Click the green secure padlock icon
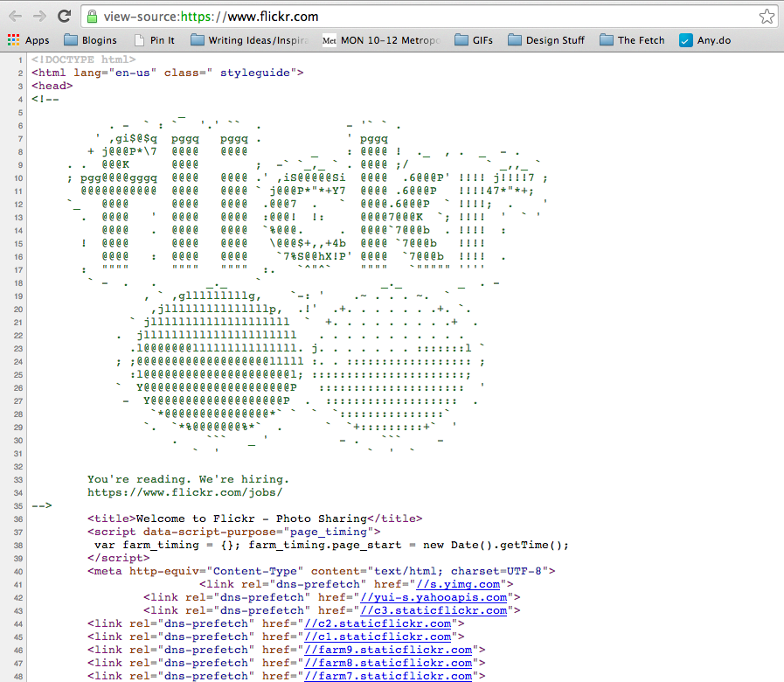The image size is (784, 682). coord(92,17)
